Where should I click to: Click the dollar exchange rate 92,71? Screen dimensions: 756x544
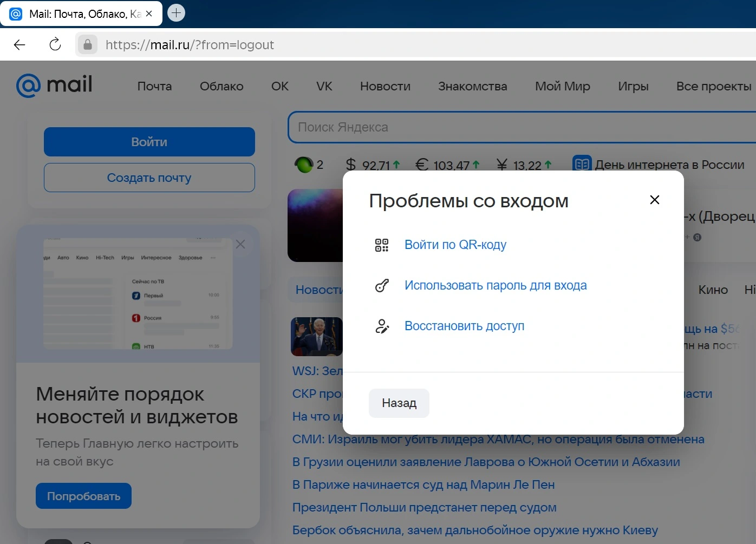coord(373,165)
